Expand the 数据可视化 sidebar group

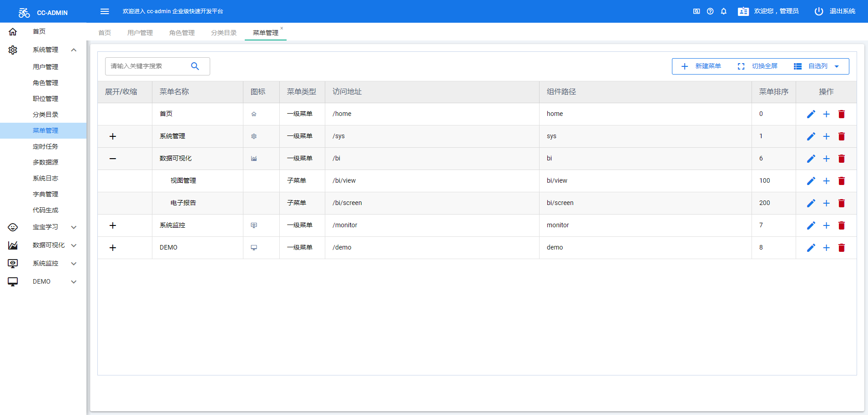74,245
